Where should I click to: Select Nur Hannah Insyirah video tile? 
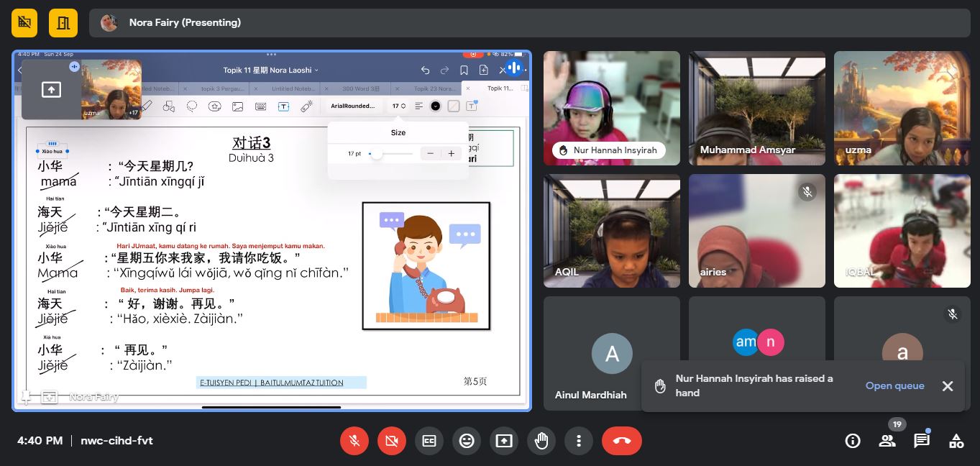[x=611, y=108]
